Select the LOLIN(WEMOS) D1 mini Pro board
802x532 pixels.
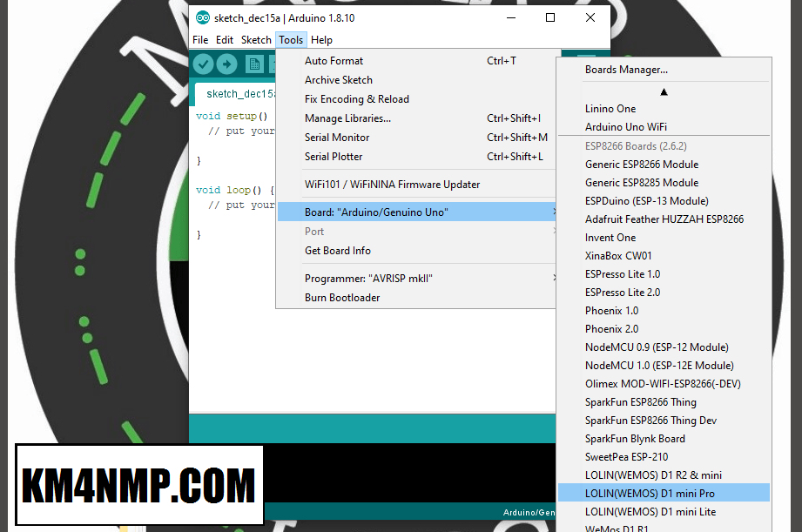[650, 494]
